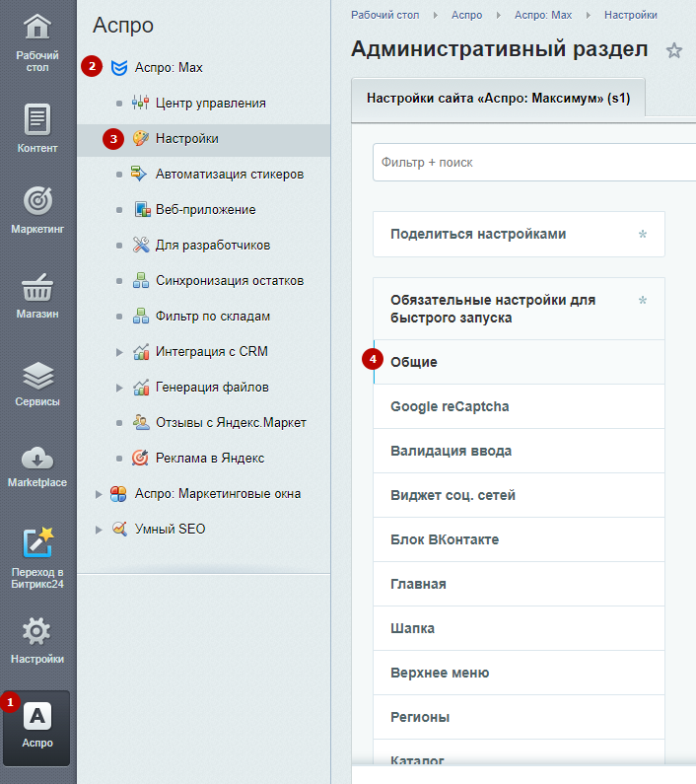Open Автоматизация стикеров in the tree
Image resolution: width=696 pixels, height=784 pixels.
pos(230,174)
